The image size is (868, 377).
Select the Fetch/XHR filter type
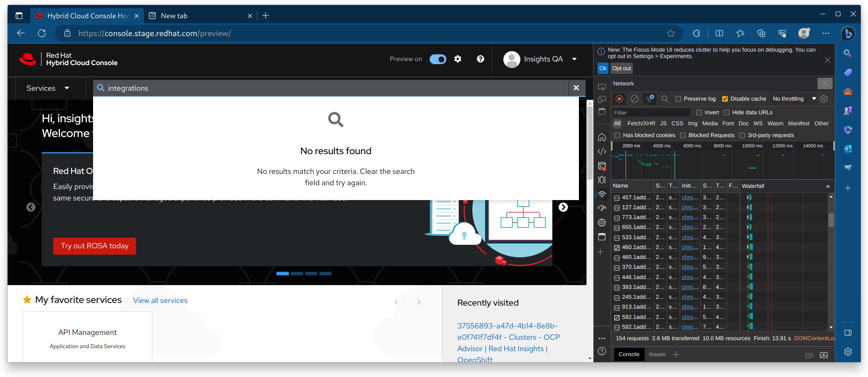point(641,123)
